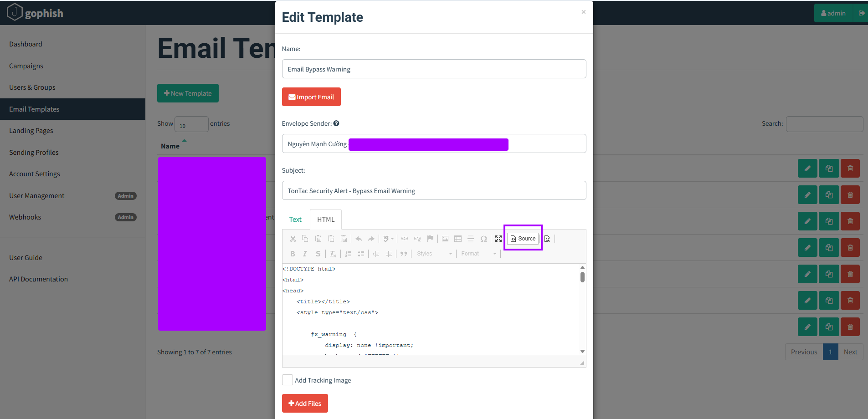868x419 pixels.
Task: Click the Block Quote icon
Action: pyautogui.click(x=404, y=254)
